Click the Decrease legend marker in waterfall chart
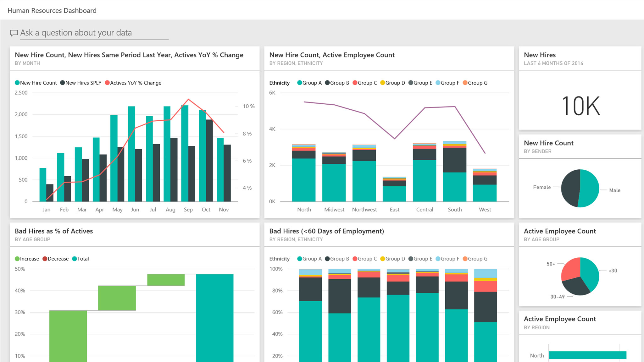Viewport: 644px width, 362px height. click(45, 259)
